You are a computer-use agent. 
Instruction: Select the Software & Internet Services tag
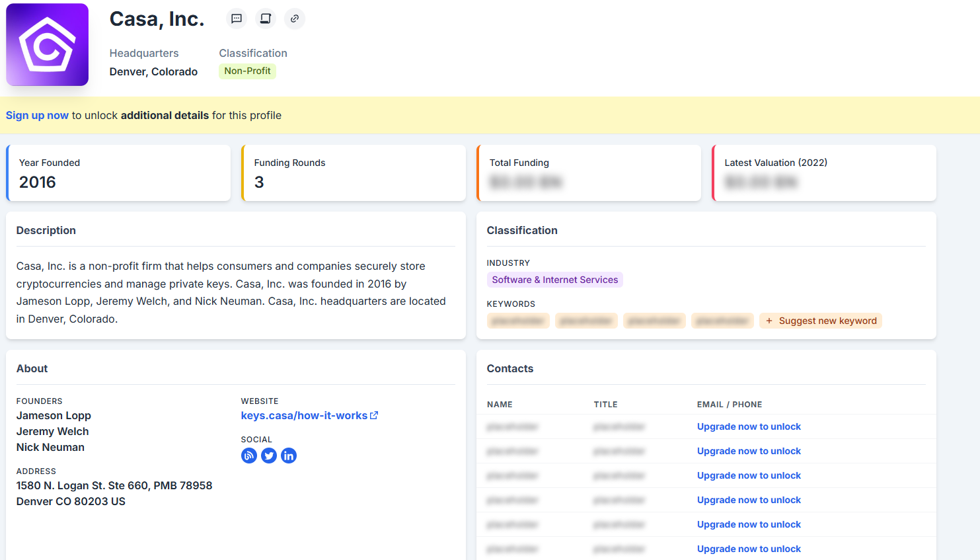tap(554, 280)
